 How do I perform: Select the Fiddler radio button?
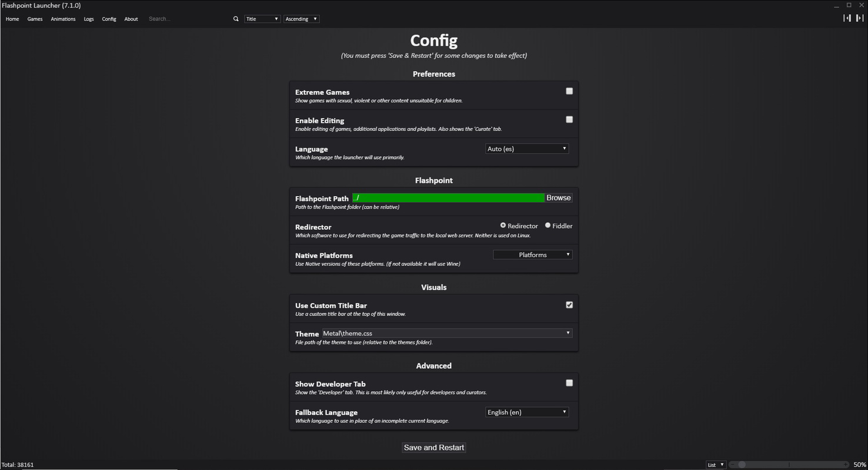click(547, 226)
